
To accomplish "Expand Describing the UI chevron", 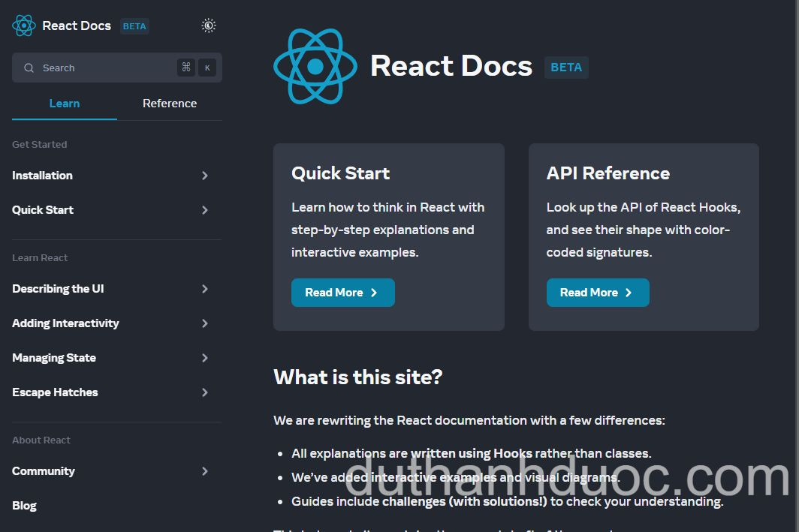I will click(205, 289).
